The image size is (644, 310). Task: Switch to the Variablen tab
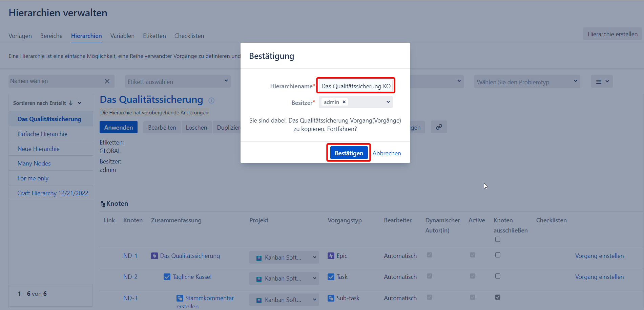click(x=122, y=36)
